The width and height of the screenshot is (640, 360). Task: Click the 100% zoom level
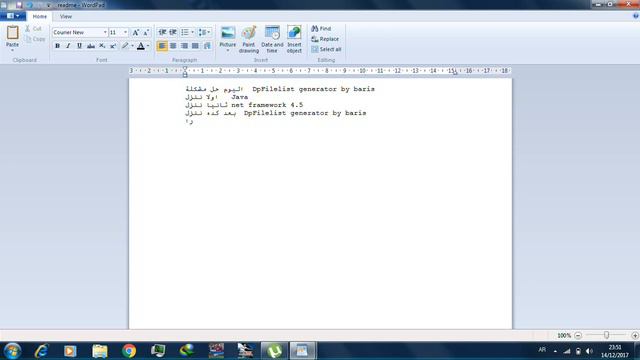click(564, 336)
